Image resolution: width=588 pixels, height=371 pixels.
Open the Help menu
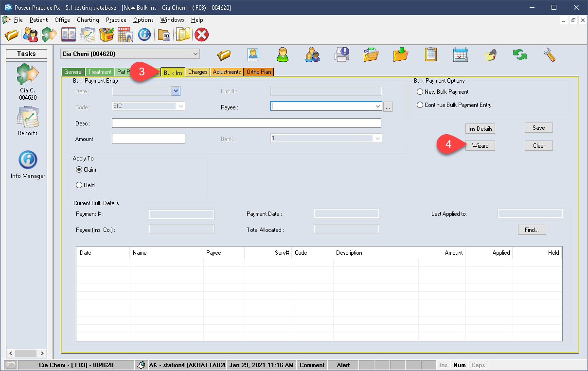197,20
